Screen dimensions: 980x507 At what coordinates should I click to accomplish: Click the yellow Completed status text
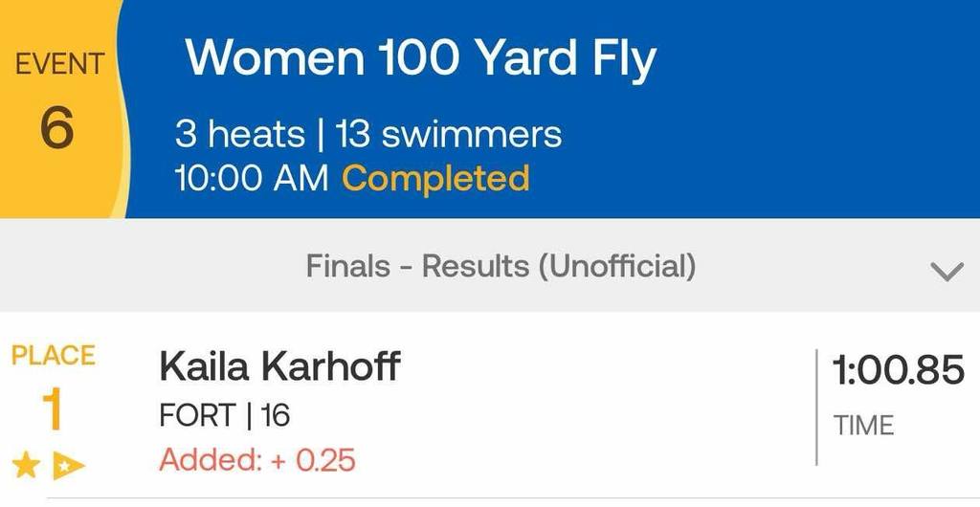point(435,178)
